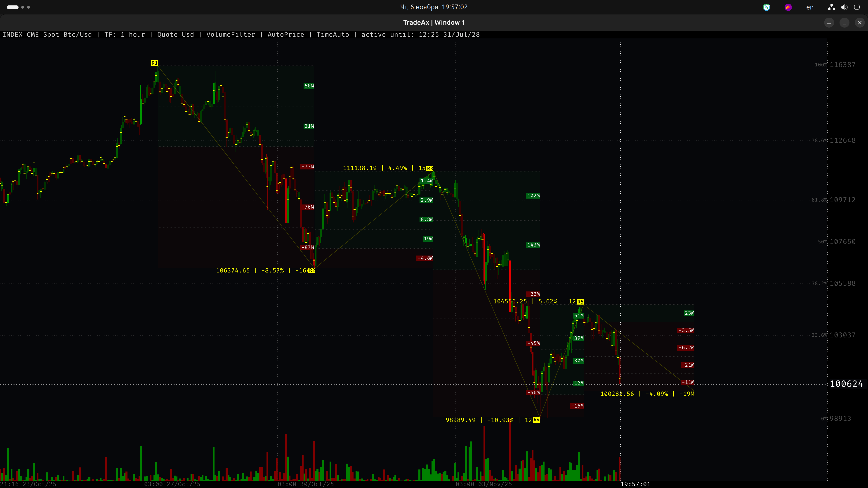This screenshot has height=488, width=868.
Task: Select the R3 swing marker
Action: tap(430, 168)
